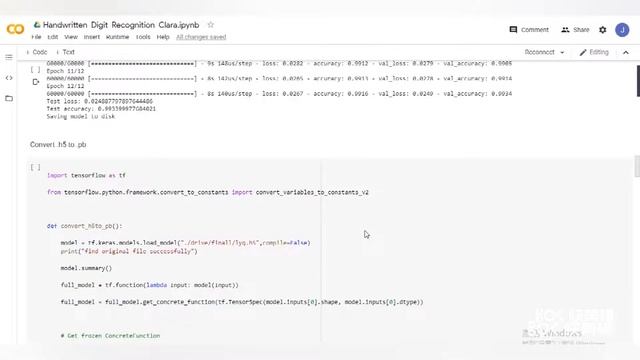Screen dimensions: 640x360
Task: Expand the Reconnect dropdown arrow
Action: (562, 52)
